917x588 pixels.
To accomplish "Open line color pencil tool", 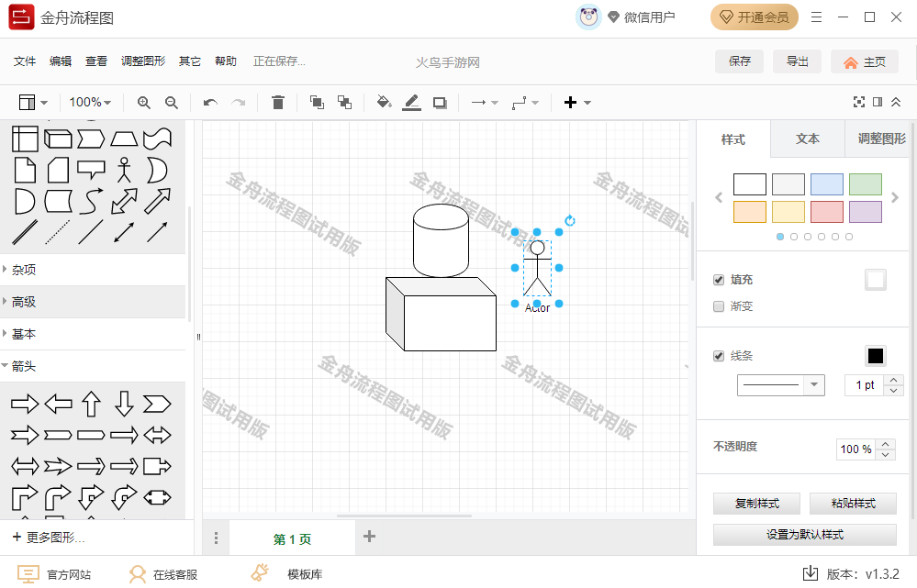I will pyautogui.click(x=412, y=103).
